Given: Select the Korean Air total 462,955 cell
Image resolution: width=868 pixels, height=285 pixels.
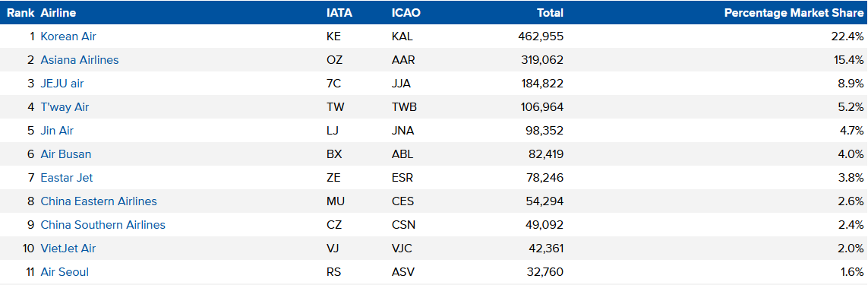Looking at the screenshot, I should click(x=541, y=36).
